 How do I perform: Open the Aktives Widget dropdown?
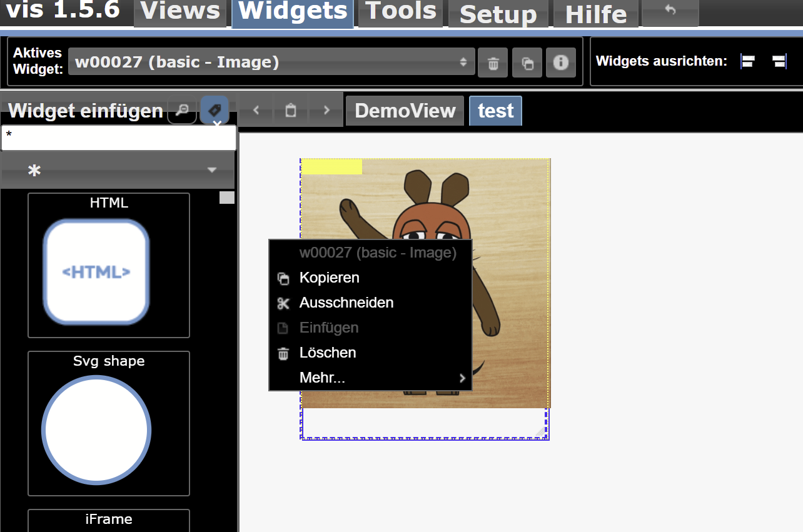(271, 62)
